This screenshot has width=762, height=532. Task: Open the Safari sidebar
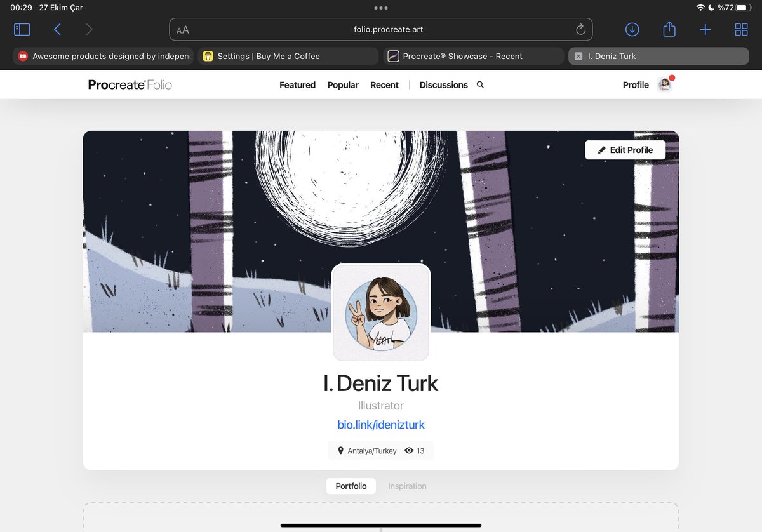click(22, 29)
